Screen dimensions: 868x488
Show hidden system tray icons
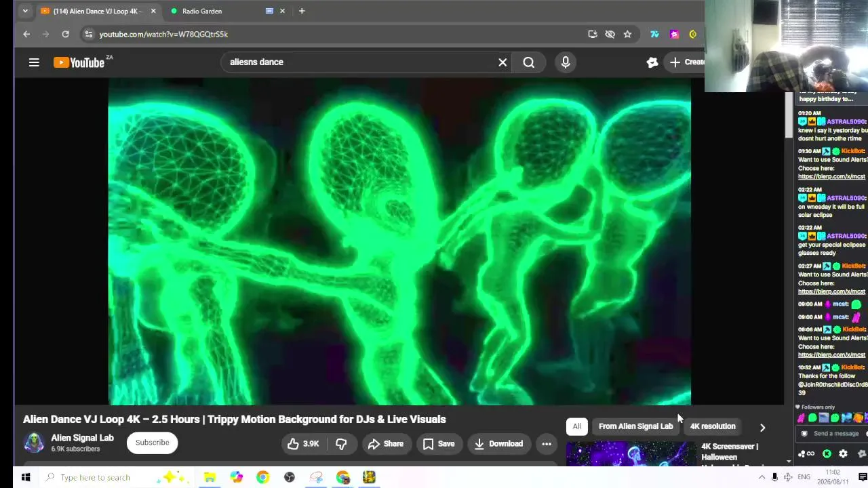(x=762, y=477)
